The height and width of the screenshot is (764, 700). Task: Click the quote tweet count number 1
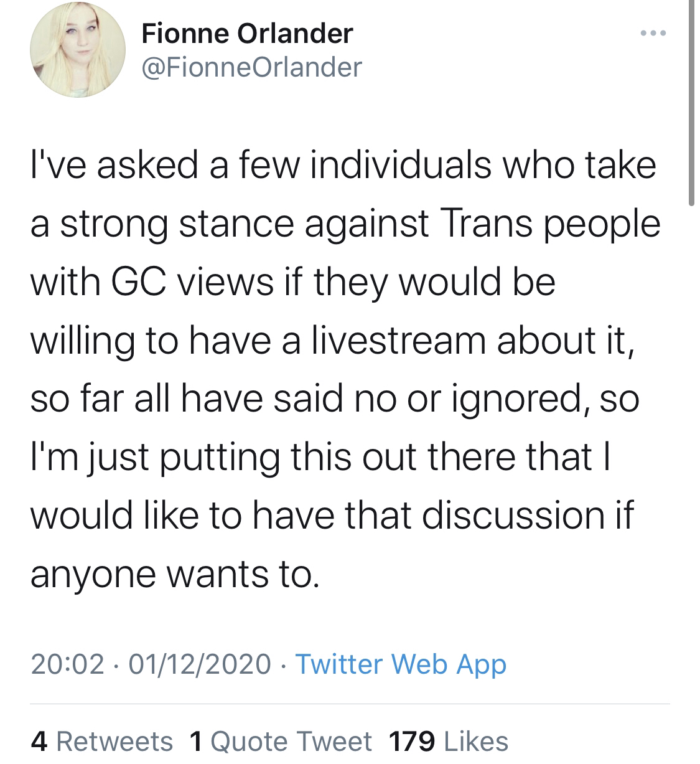[196, 741]
